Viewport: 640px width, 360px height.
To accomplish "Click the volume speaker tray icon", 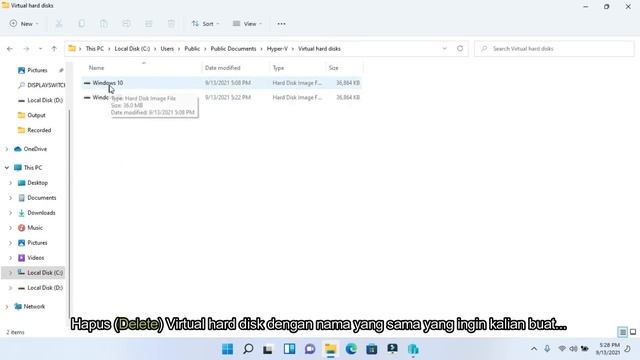I will [x=573, y=349].
